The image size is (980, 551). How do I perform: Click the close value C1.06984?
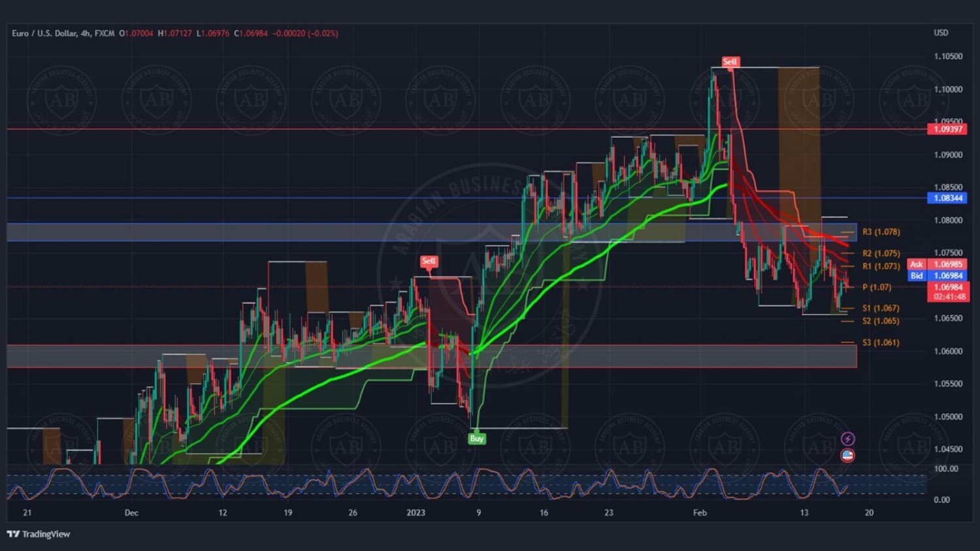pyautogui.click(x=251, y=33)
